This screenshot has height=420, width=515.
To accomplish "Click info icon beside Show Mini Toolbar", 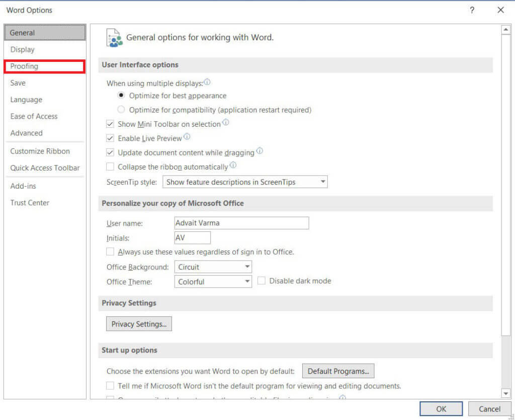I will point(226,123).
